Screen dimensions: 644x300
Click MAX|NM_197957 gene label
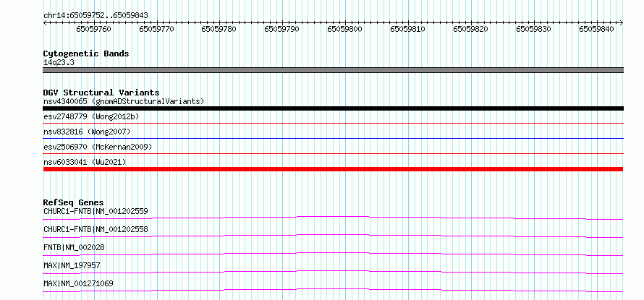(x=72, y=265)
